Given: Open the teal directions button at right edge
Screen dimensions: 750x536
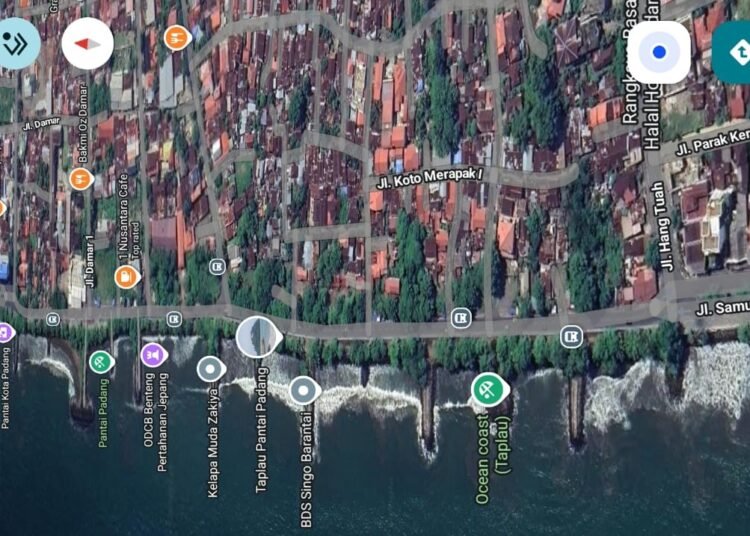Looking at the screenshot, I should tap(733, 52).
